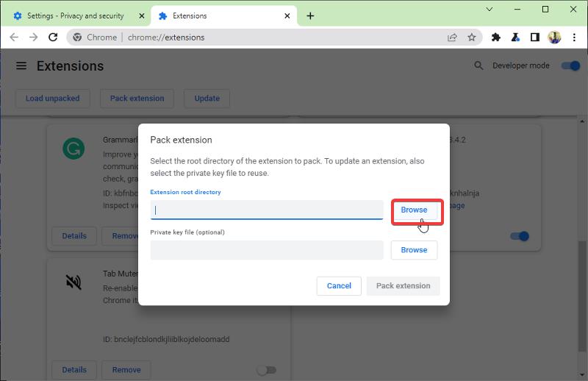Open Chrome Labs flask icon
The image size is (588, 381).
[515, 38]
